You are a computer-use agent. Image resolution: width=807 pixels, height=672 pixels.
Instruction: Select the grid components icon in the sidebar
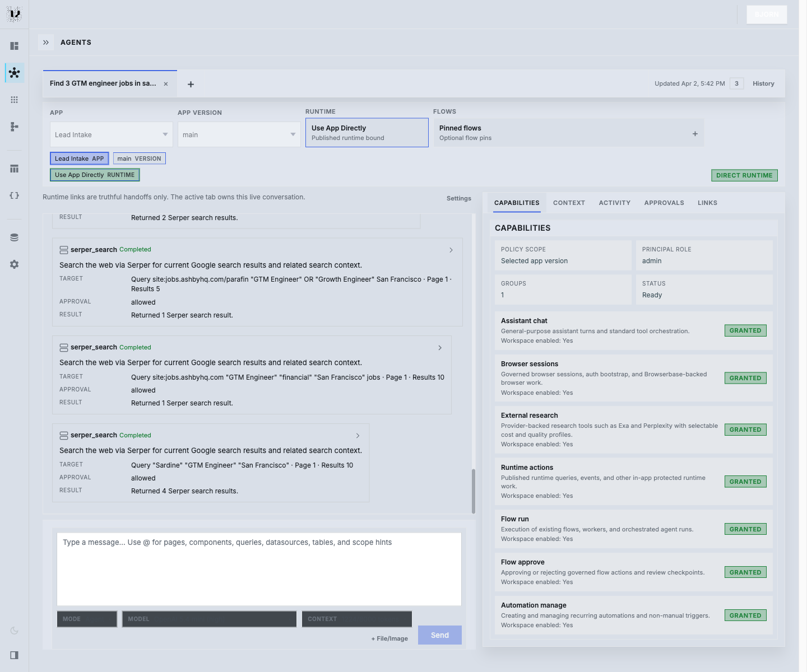coord(14,99)
